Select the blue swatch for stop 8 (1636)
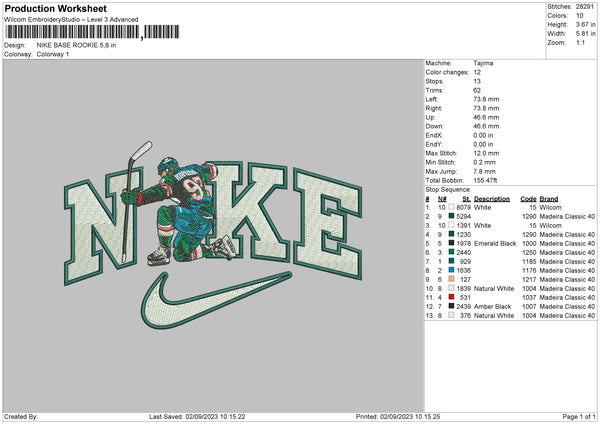Image resolution: width=600 pixels, height=424 pixels. 452,270
